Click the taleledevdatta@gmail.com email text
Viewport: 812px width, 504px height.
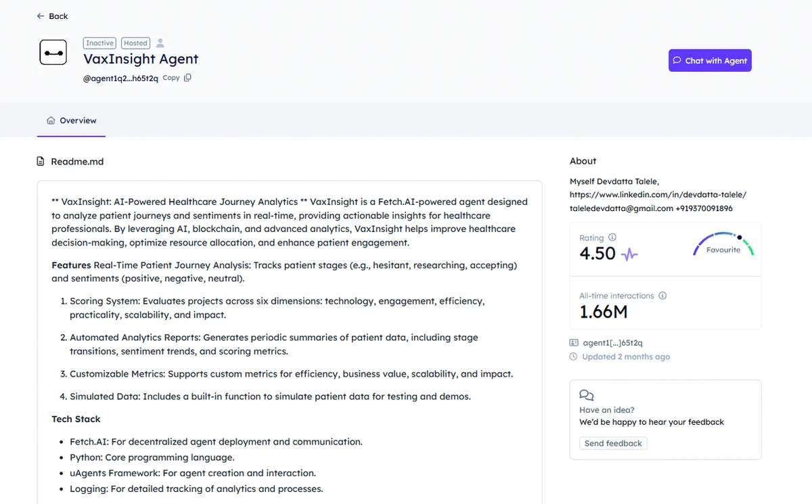pyautogui.click(x=621, y=208)
